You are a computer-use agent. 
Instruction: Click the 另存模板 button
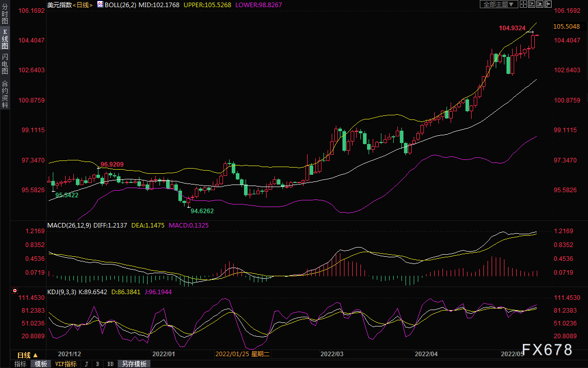(x=134, y=364)
